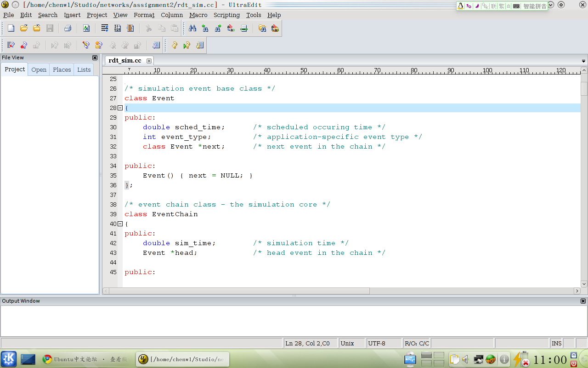Screen dimensions: 588x368
Task: Open the Scripting menu
Action: pyautogui.click(x=226, y=15)
